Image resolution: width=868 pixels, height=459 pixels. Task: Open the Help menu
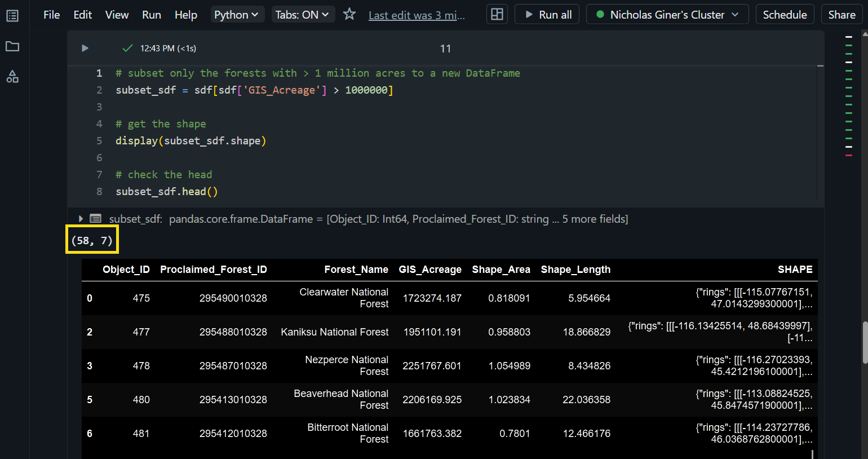click(185, 15)
